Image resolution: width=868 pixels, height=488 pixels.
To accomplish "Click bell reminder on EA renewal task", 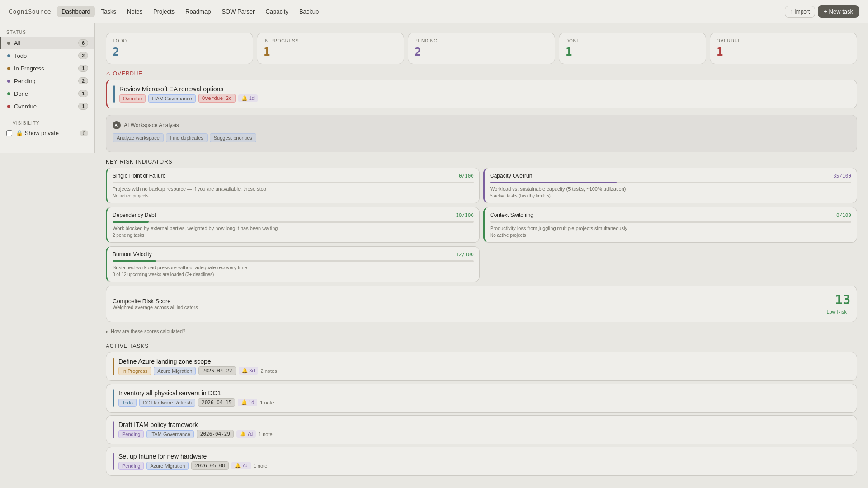I will (x=248, y=99).
